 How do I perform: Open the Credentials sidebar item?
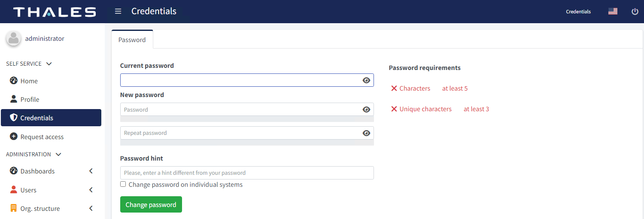[x=51, y=118]
